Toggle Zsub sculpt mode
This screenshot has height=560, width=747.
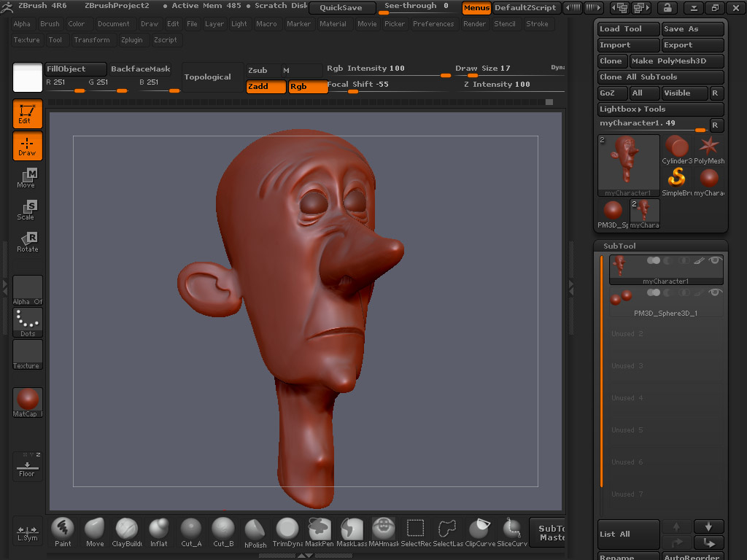click(263, 71)
